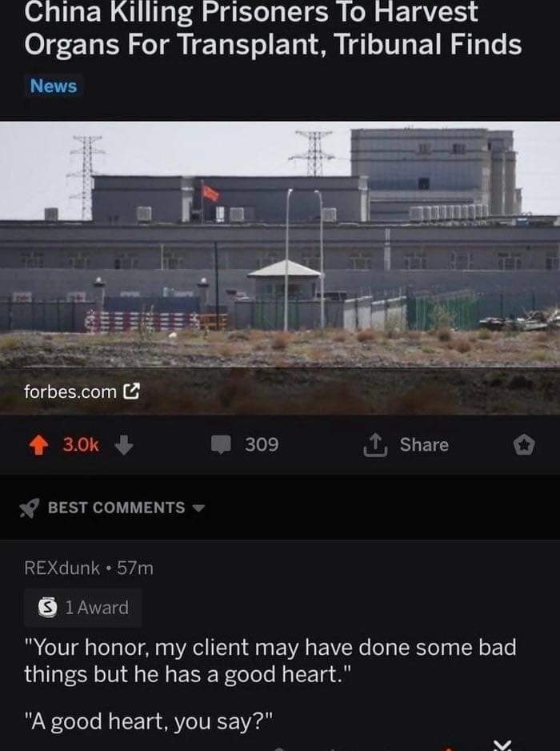Open the prison building image thumbnail
Screen dimensions: 560x751
[280, 267]
